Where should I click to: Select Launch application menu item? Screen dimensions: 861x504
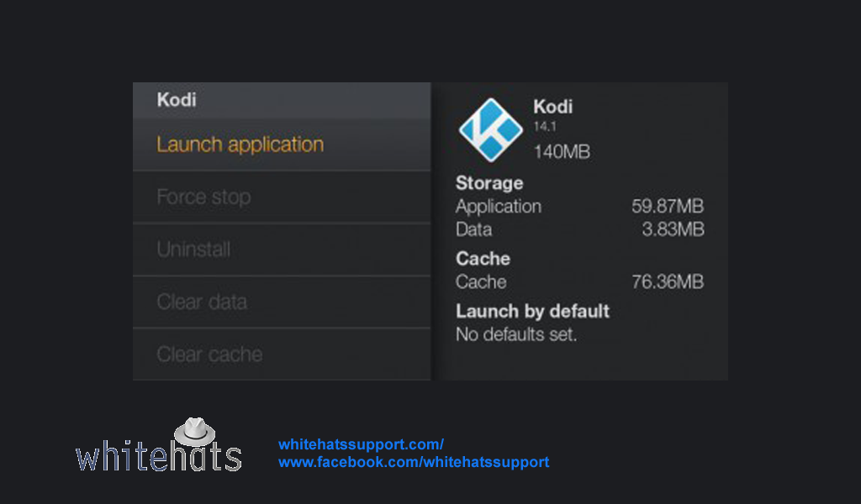[282, 144]
